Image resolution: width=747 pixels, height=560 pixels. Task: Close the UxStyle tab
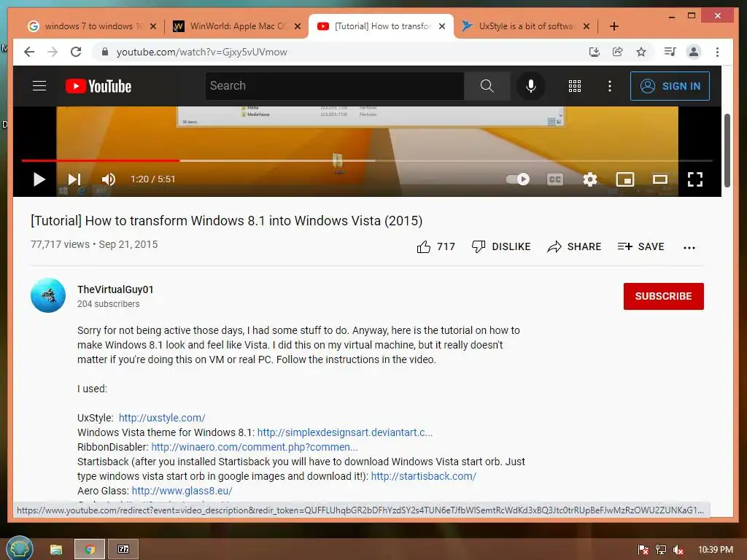(587, 26)
